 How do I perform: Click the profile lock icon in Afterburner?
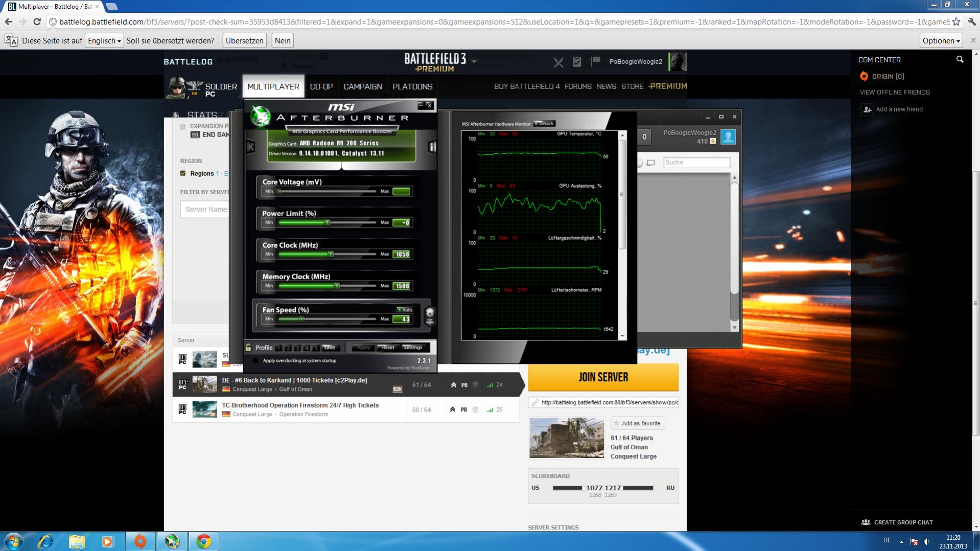click(x=248, y=348)
